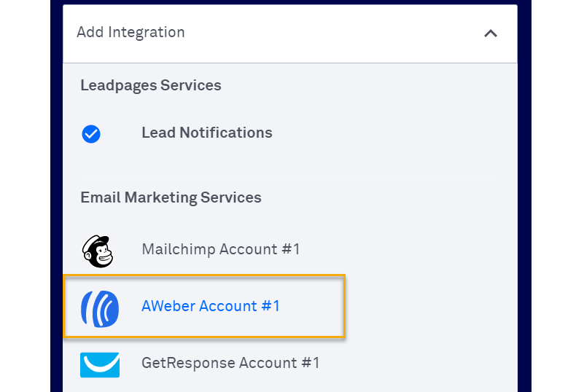584x392 pixels.
Task: Click empty space right of Mailchimp Account #1
Action: 408,250
